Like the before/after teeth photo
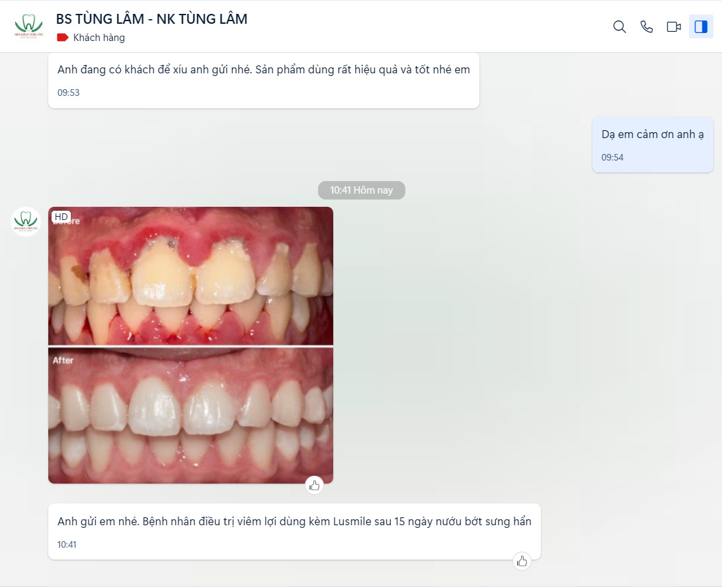This screenshot has width=722, height=588. (315, 485)
